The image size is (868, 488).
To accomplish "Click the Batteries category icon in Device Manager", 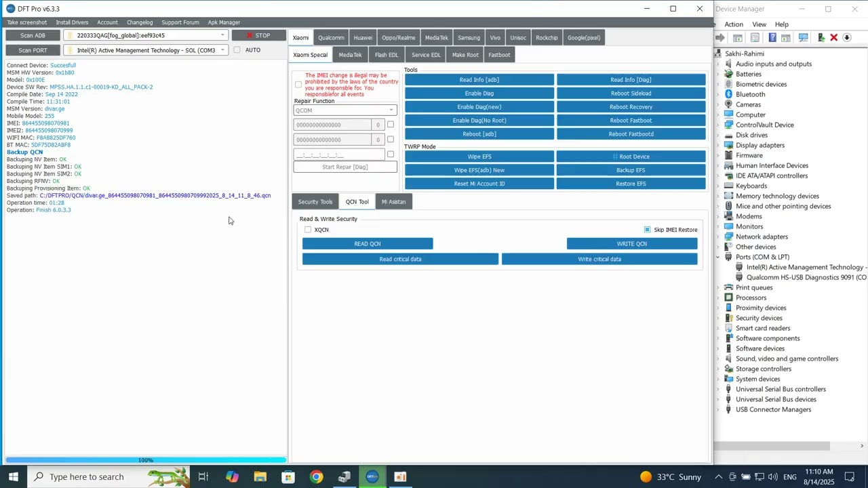I will (x=728, y=74).
